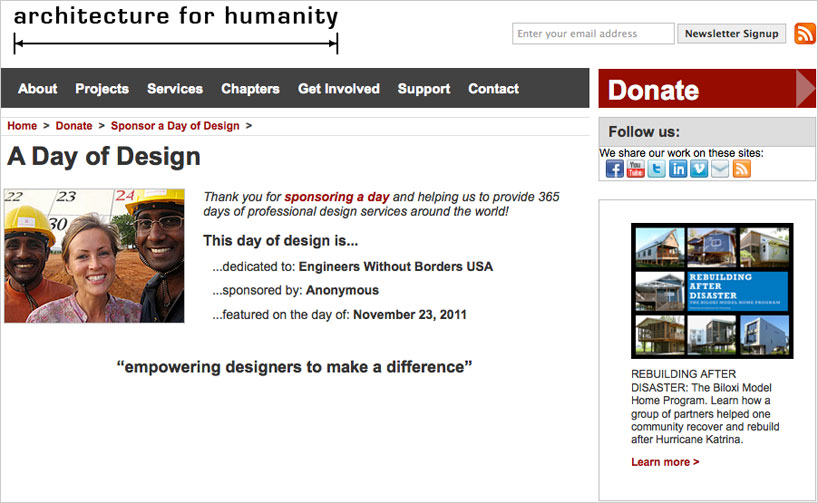The image size is (818, 503).
Task: Click the RSS icon in the Follow us row
Action: pos(741,169)
